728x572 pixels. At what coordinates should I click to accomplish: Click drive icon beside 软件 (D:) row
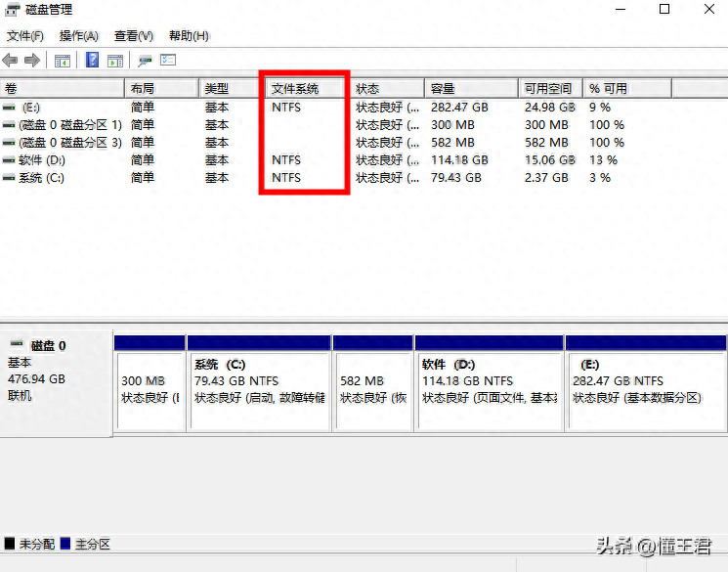(x=9, y=160)
